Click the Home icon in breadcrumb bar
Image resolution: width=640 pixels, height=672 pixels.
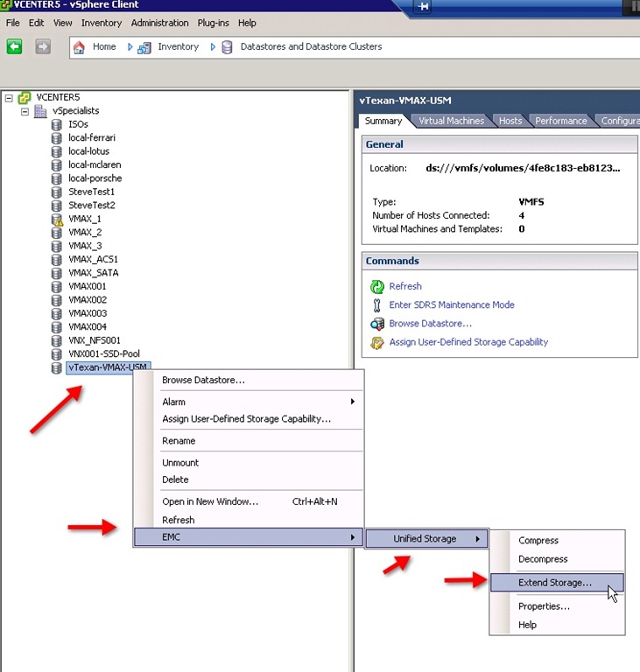click(x=80, y=47)
